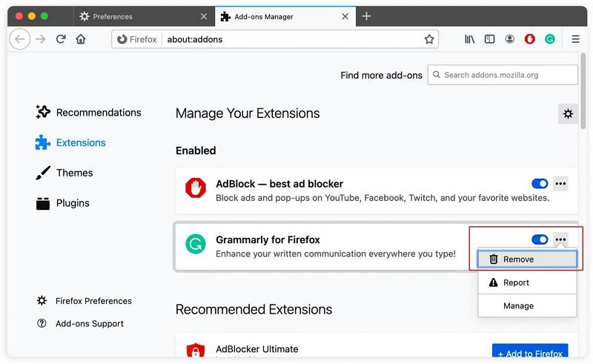Click the AdBlocker Ultimate shield icon
The image size is (593, 364).
[196, 350]
